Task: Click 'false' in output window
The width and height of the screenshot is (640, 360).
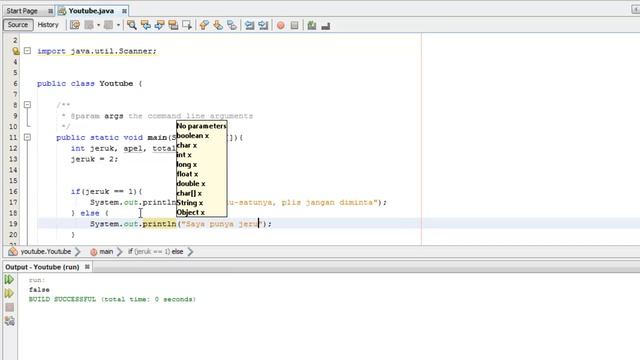Action: click(39, 289)
